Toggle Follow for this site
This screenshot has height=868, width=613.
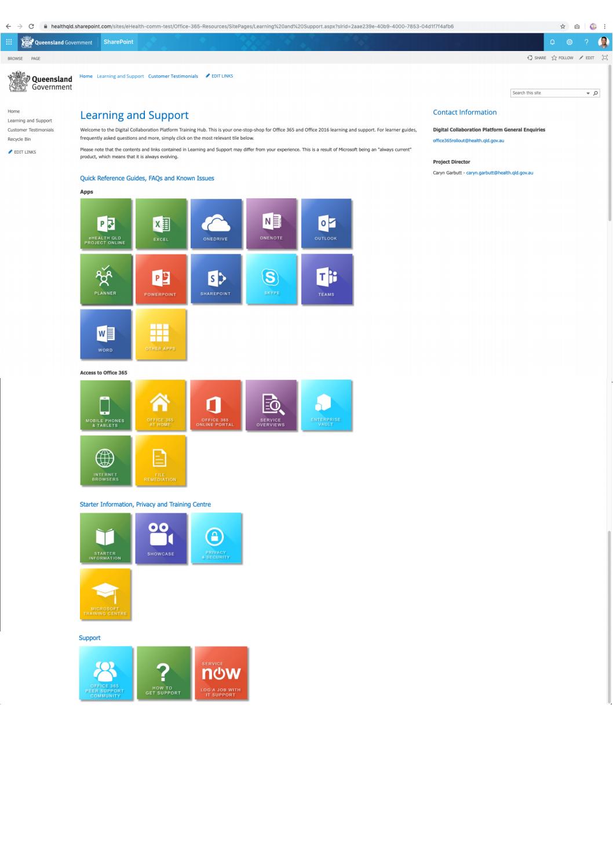point(563,58)
